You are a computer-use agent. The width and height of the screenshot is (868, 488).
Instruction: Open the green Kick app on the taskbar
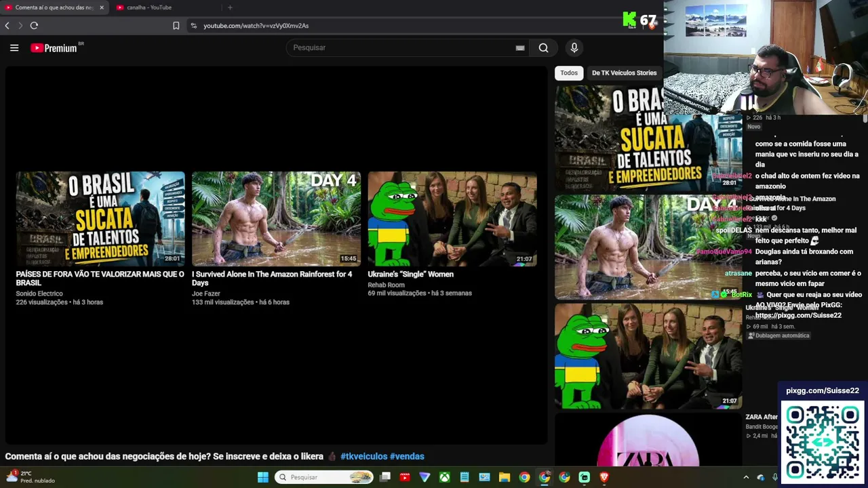coord(585,477)
